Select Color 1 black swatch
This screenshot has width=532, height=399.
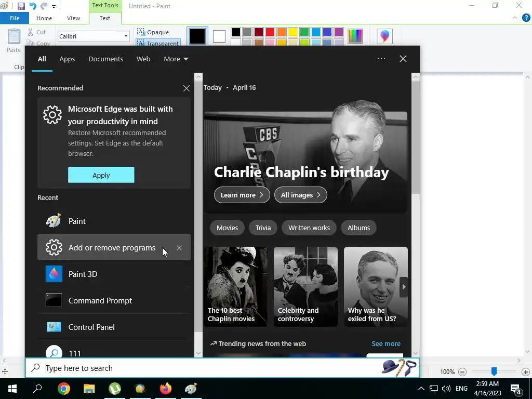(x=197, y=36)
